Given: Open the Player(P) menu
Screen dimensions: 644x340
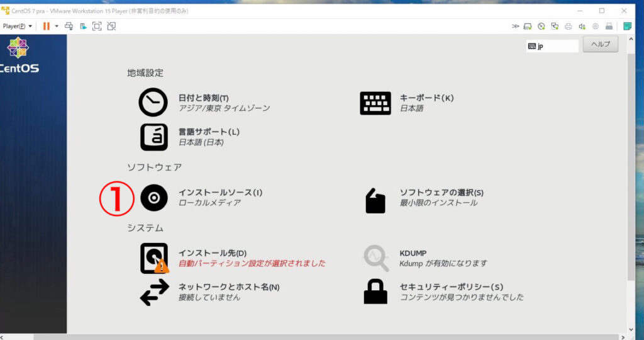Looking at the screenshot, I should coord(17,26).
